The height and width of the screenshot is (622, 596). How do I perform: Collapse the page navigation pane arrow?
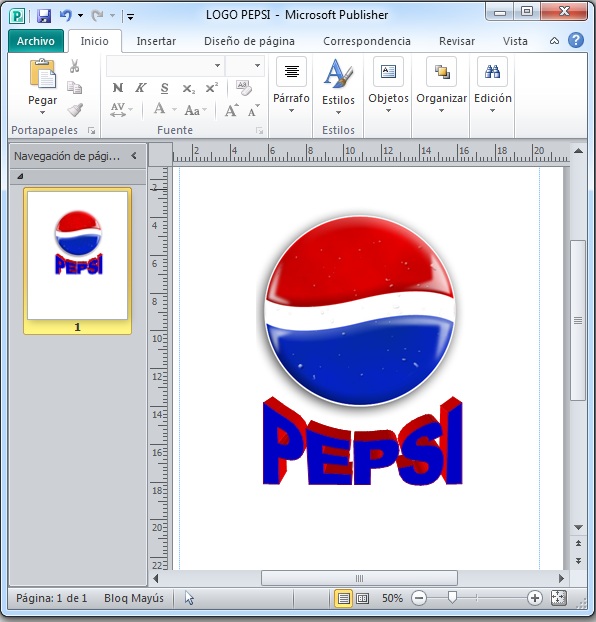[134, 156]
